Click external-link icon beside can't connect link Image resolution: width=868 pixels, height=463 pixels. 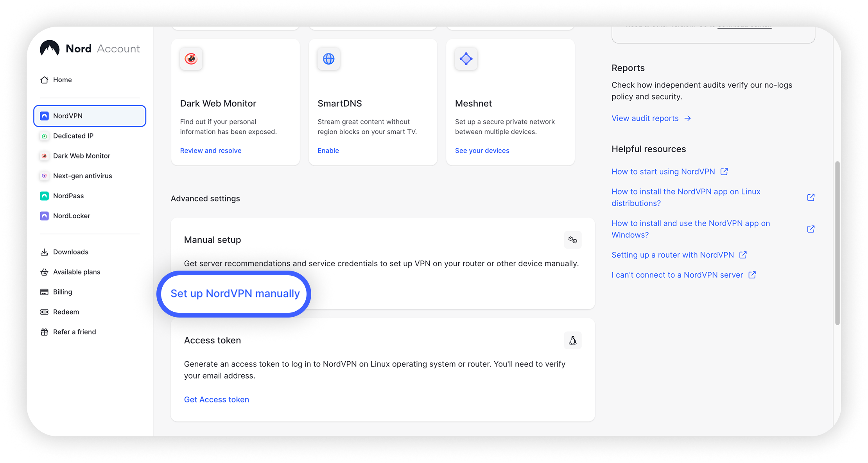pos(752,275)
